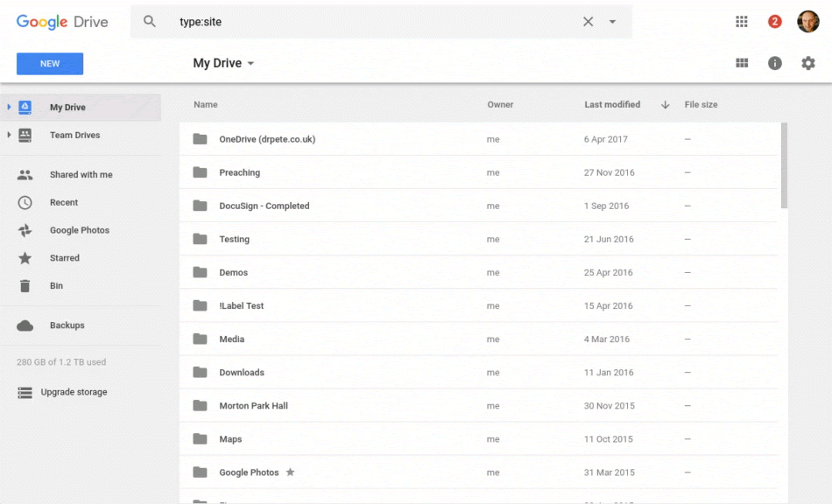Open the Bin
832x504 pixels.
tap(81, 285)
